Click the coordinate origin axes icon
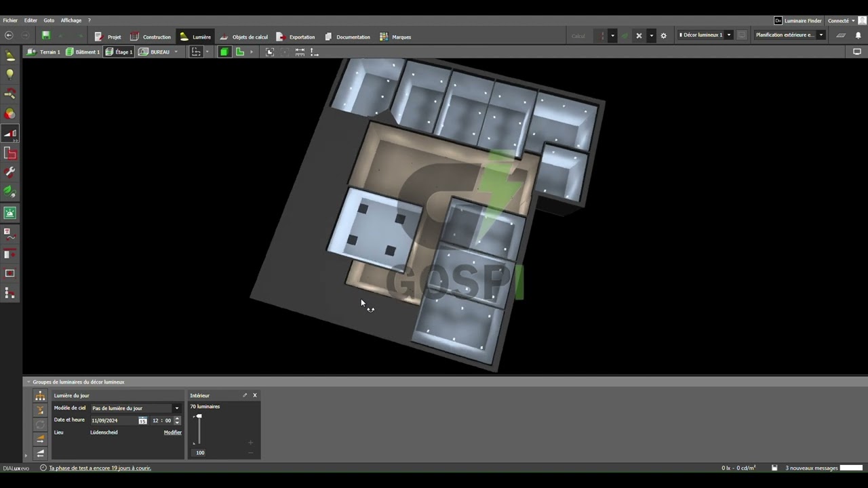Screen dimensions: 868x488 [314, 52]
